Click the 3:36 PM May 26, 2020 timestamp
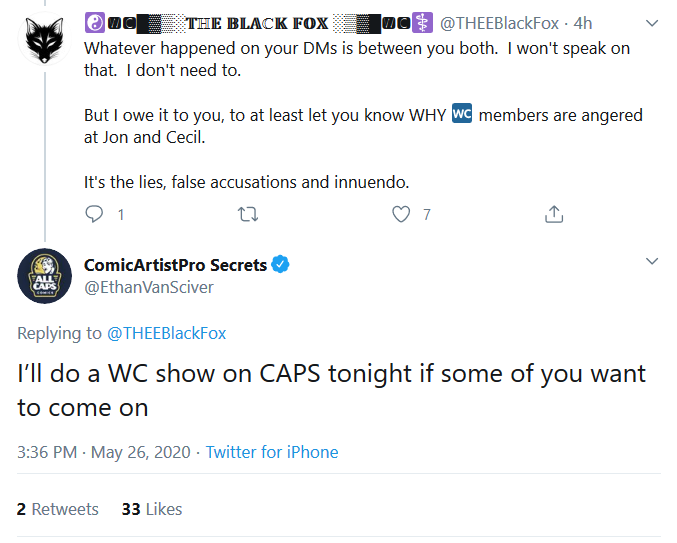677x543 pixels. coord(104,452)
